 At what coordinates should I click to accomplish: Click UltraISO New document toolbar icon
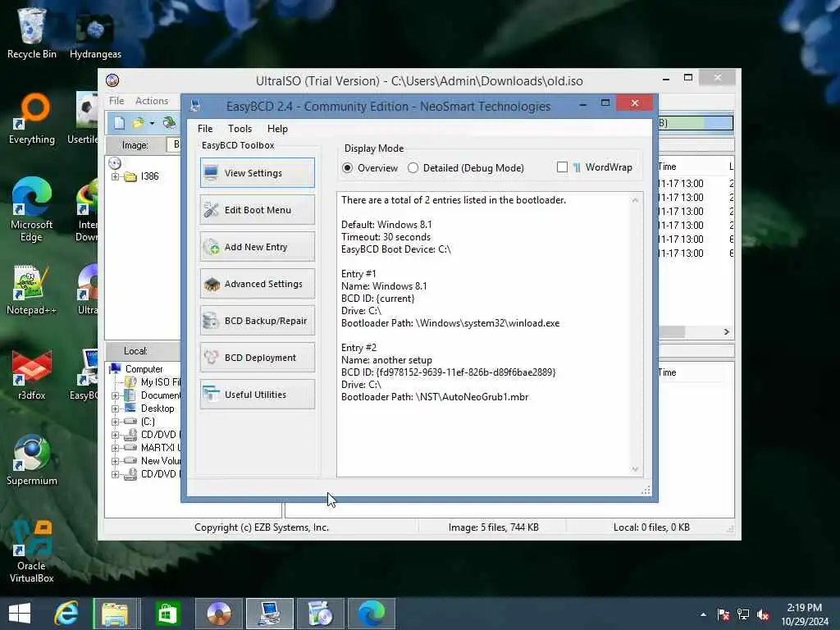(x=119, y=123)
